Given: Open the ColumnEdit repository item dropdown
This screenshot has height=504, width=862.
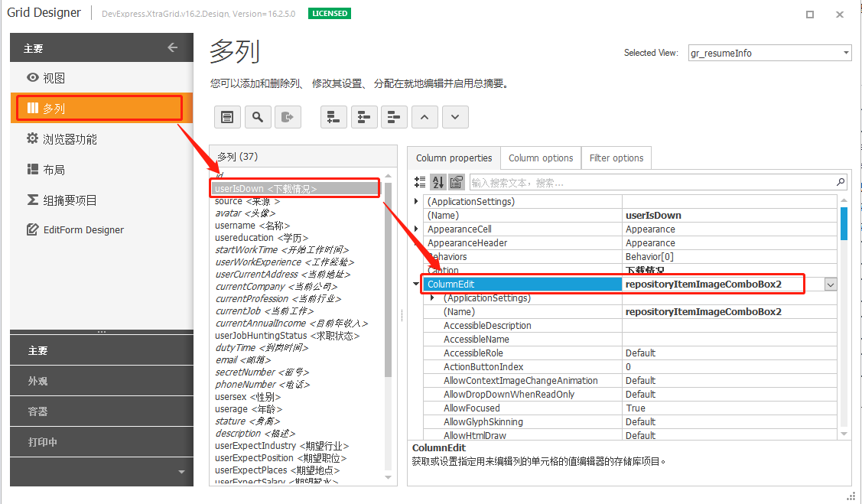Looking at the screenshot, I should tap(830, 284).
